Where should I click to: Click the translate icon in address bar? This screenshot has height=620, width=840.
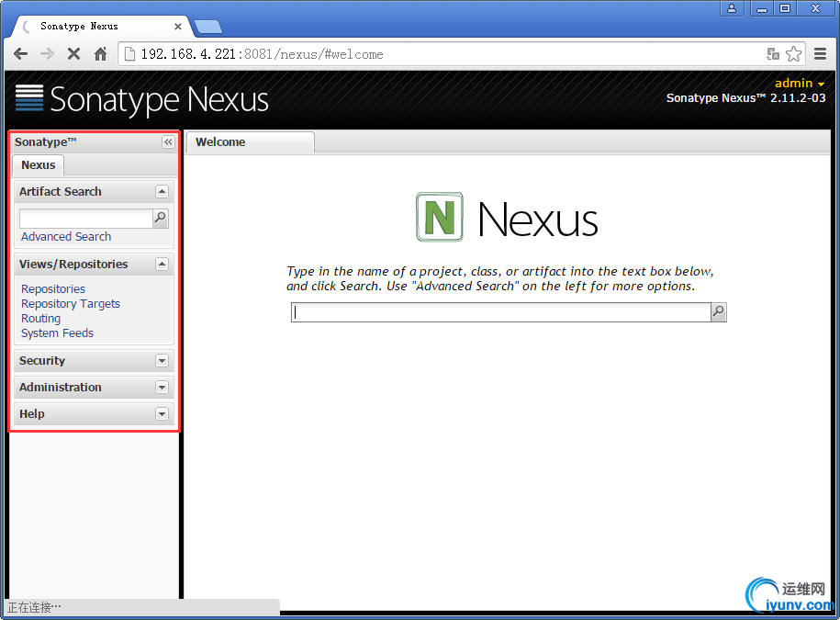pos(772,54)
